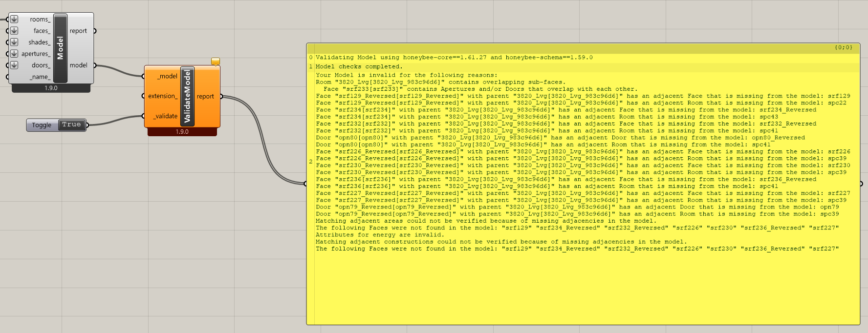Click the {0;0} path header of the panel

coord(843,47)
